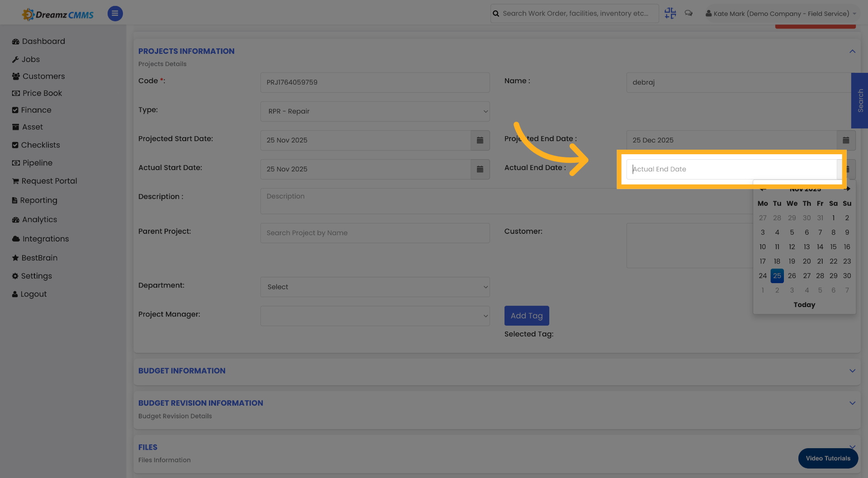Open Kate Mark user account dropdown
The width and height of the screenshot is (868, 478).
pyautogui.click(x=781, y=14)
